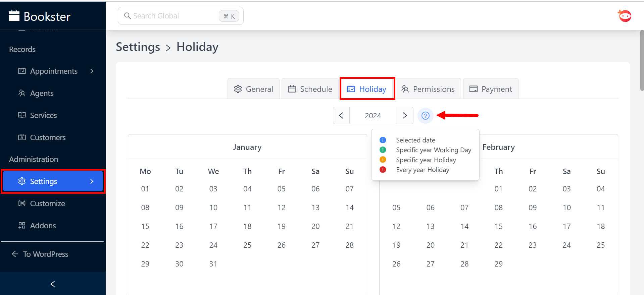The height and width of the screenshot is (295, 644).
Task: Switch to the General tab
Action: [253, 89]
